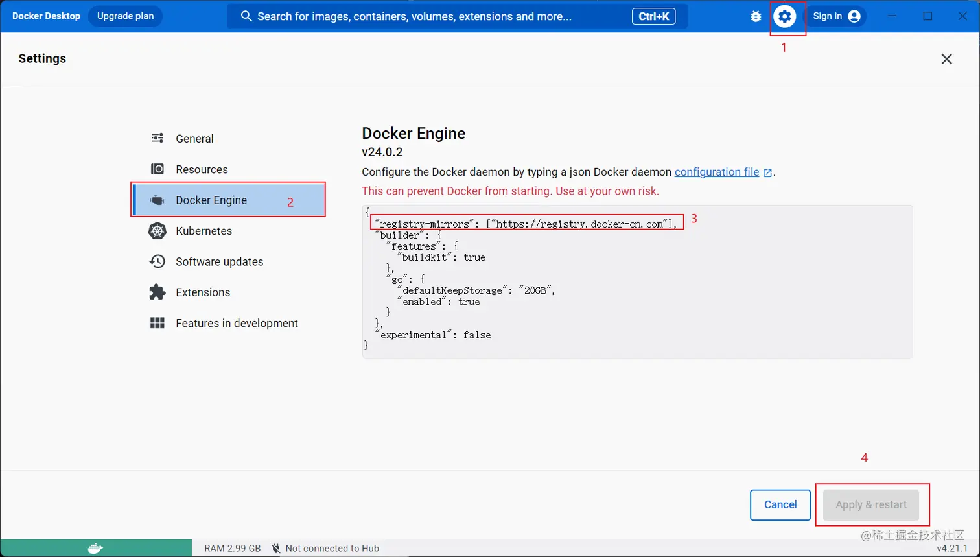The height and width of the screenshot is (557, 980).
Task: Open the Kubernetes settings tab
Action: coord(229,231)
